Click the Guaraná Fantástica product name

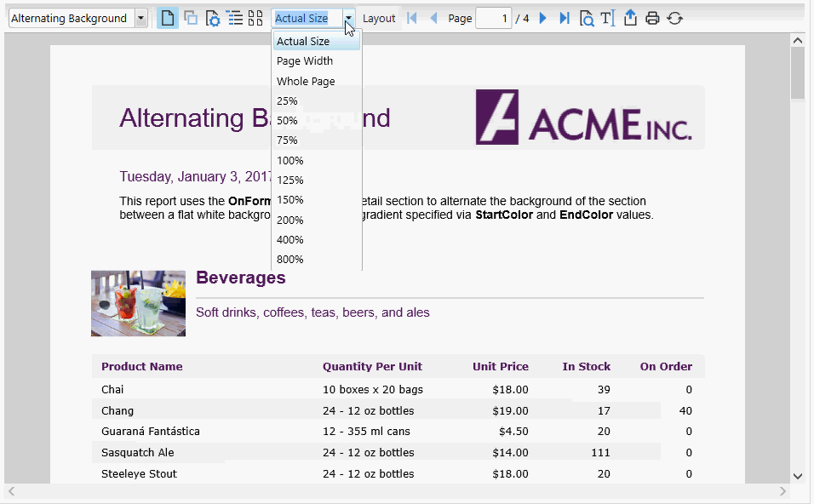(x=151, y=432)
